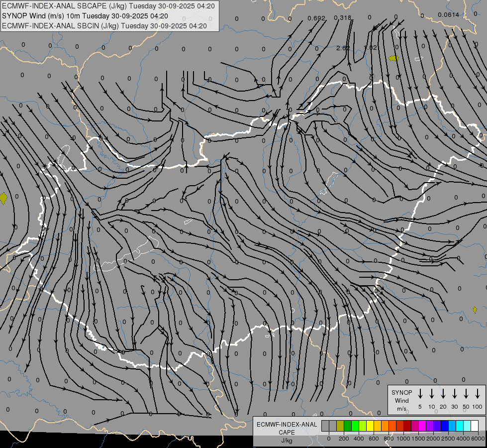The height and width of the screenshot is (448, 487).
Task: Select the 6000 tick label on colorbar
Action: 478,439
